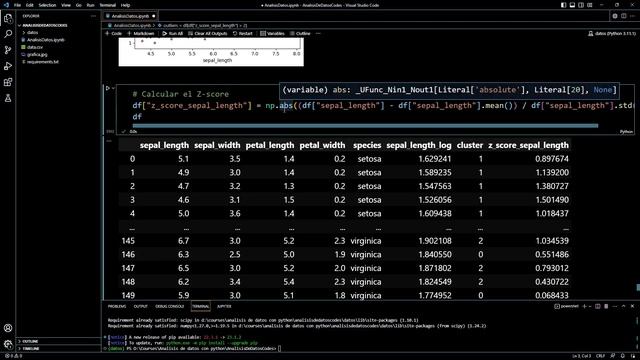Select the AnalisisDatos.ipynb editor tab
Image resolution: width=640 pixels, height=360 pixels.
[x=130, y=16]
